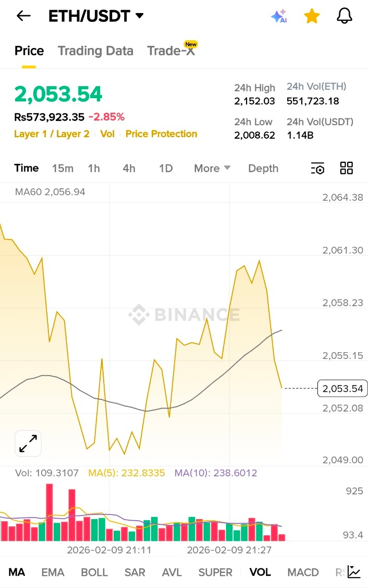Select the 4h chart interval
368x588 pixels.
(x=129, y=169)
